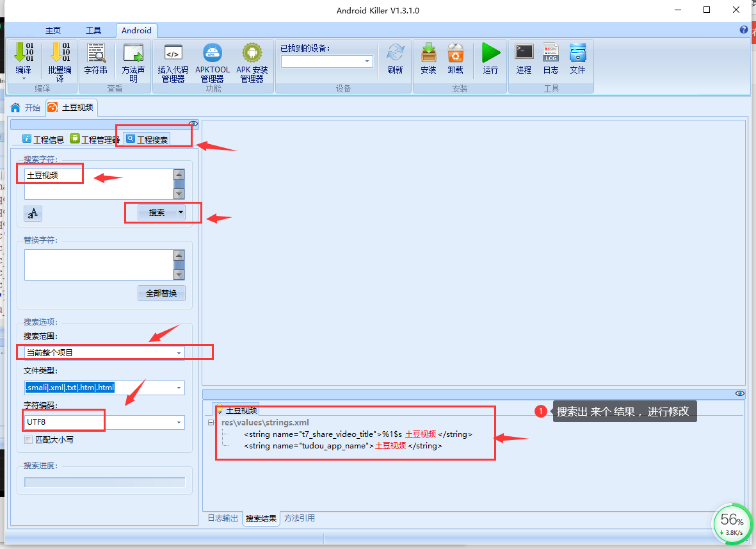Switch to the 搜索结果 bottom tab
This screenshot has width=756, height=549.
click(x=261, y=519)
